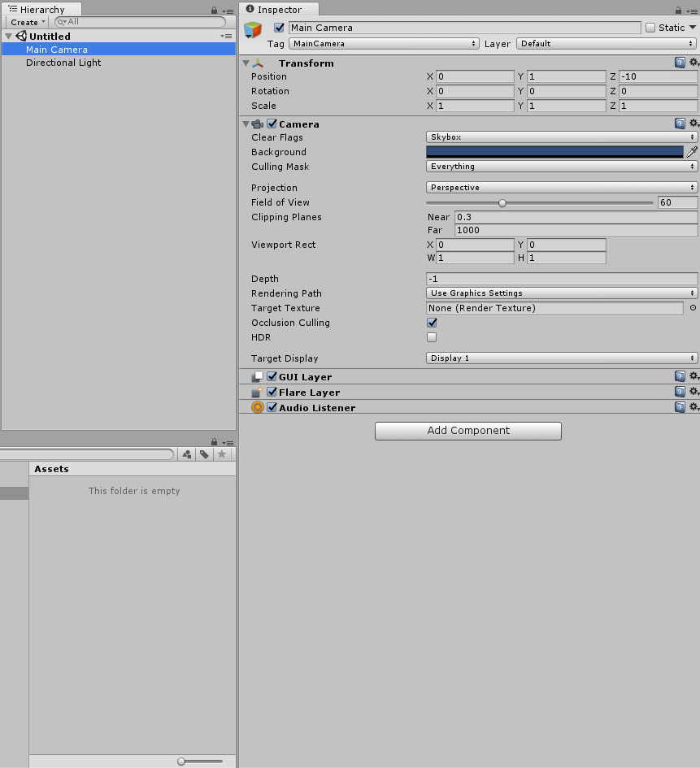This screenshot has height=768, width=700.
Task: Open the GUI Layer help icon
Action: (680, 376)
